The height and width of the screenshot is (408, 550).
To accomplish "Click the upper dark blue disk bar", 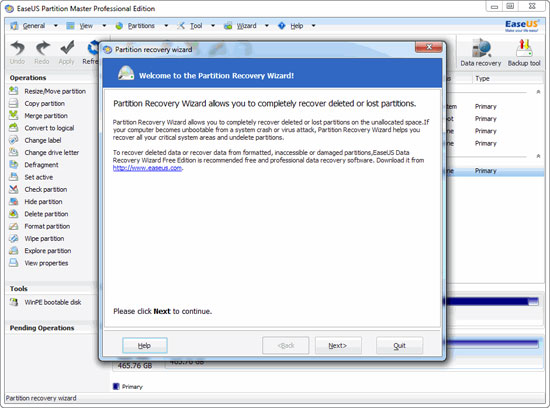I will coord(491,301).
